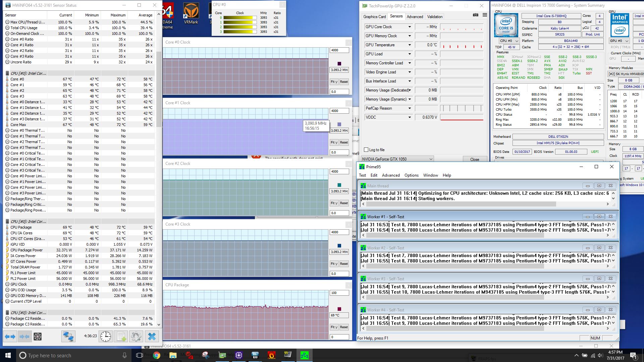Switch to the Graphics Card tab

click(374, 17)
